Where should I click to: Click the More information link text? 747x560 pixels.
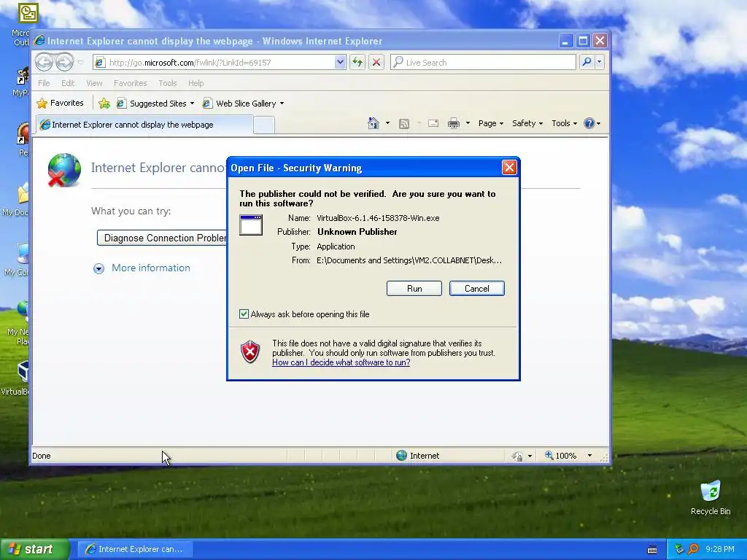pyautogui.click(x=150, y=268)
